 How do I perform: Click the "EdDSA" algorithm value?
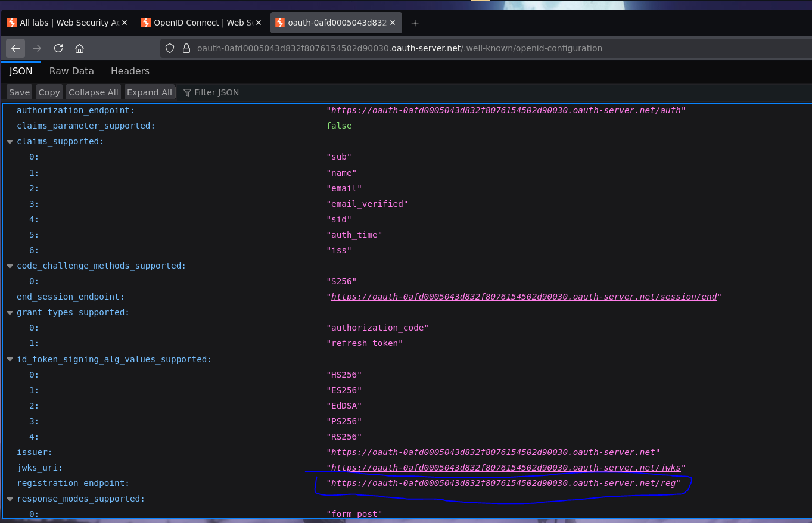[344, 406]
